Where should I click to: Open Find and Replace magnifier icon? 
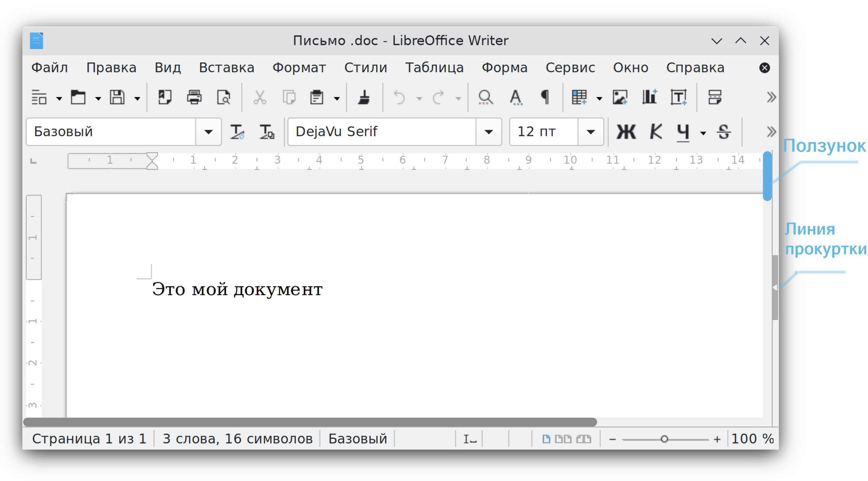pyautogui.click(x=486, y=98)
